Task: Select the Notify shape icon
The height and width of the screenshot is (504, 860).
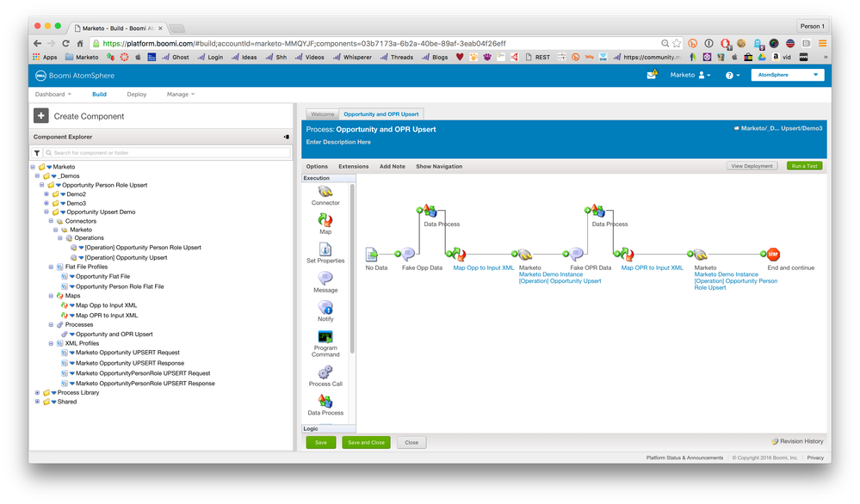Action: (325, 307)
